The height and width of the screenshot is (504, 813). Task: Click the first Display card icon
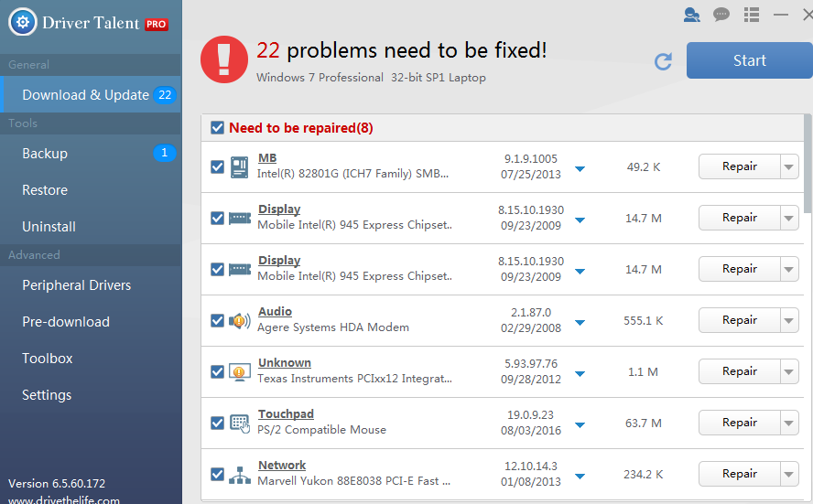240,218
